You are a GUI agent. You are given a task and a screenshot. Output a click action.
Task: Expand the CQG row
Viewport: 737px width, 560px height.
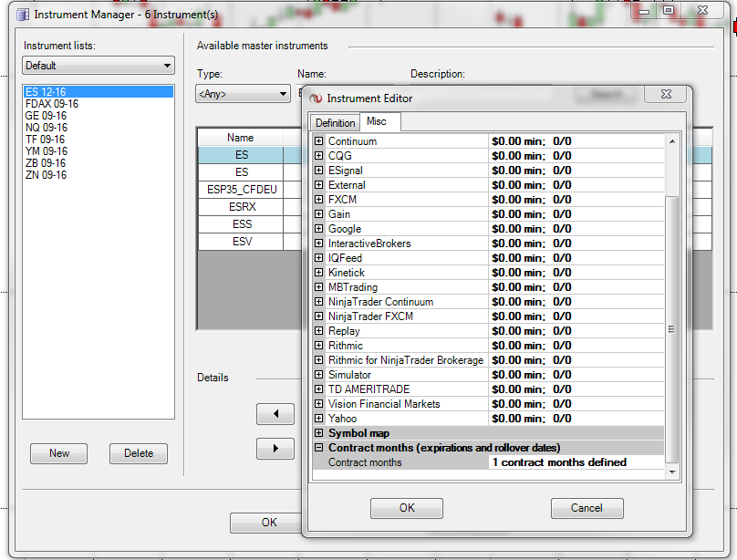click(x=318, y=155)
